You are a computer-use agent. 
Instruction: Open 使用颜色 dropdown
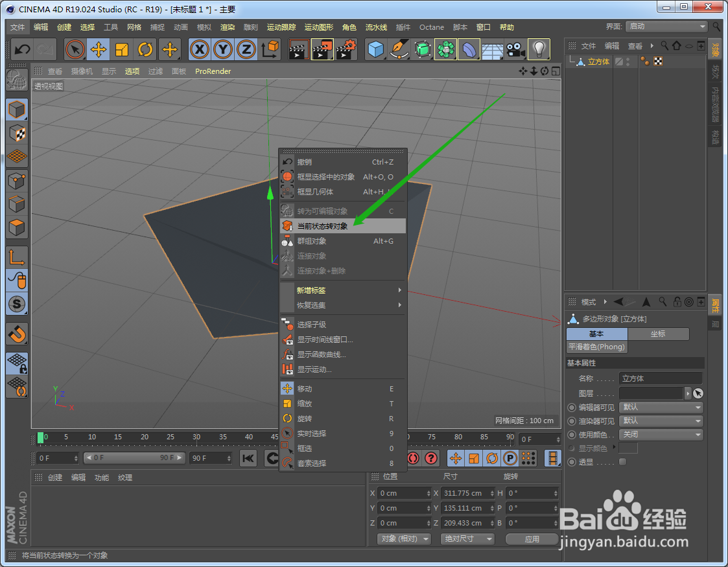coord(662,434)
